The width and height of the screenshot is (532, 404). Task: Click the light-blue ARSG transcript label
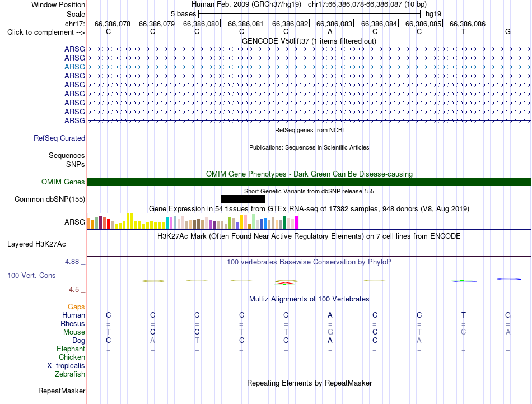pos(74,67)
